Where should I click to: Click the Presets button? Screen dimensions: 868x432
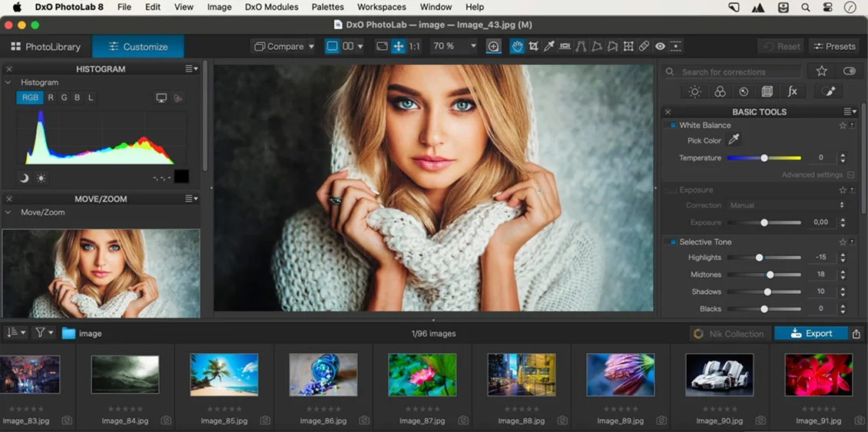pyautogui.click(x=834, y=47)
